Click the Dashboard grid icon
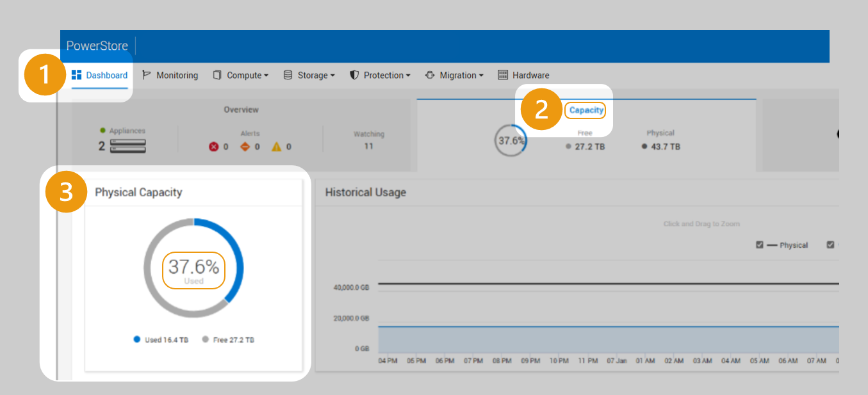 (76, 75)
